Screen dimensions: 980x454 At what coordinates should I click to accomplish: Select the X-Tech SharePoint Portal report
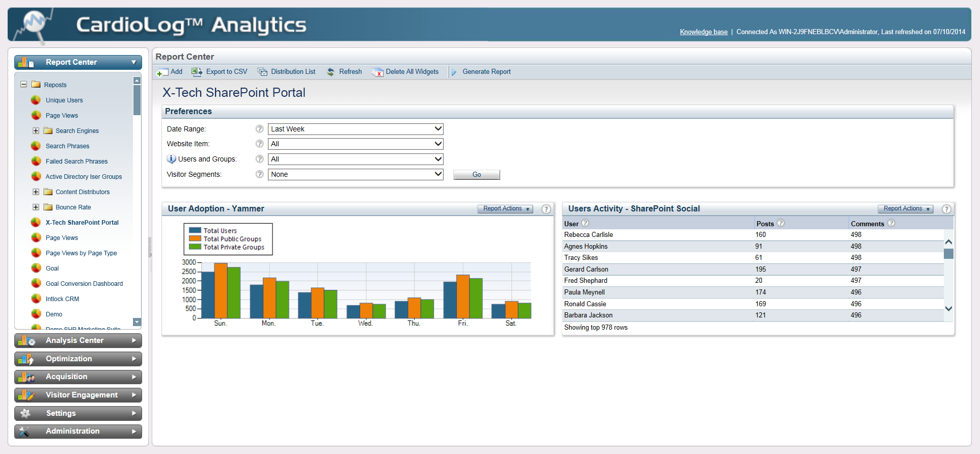click(82, 222)
